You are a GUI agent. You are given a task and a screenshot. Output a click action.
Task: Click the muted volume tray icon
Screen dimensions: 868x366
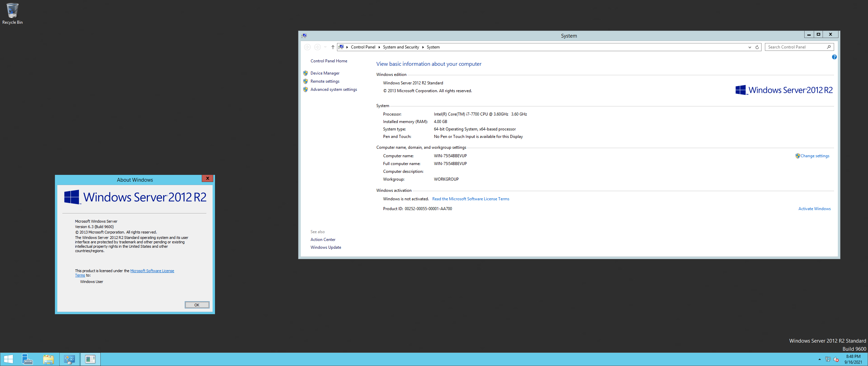pos(836,359)
